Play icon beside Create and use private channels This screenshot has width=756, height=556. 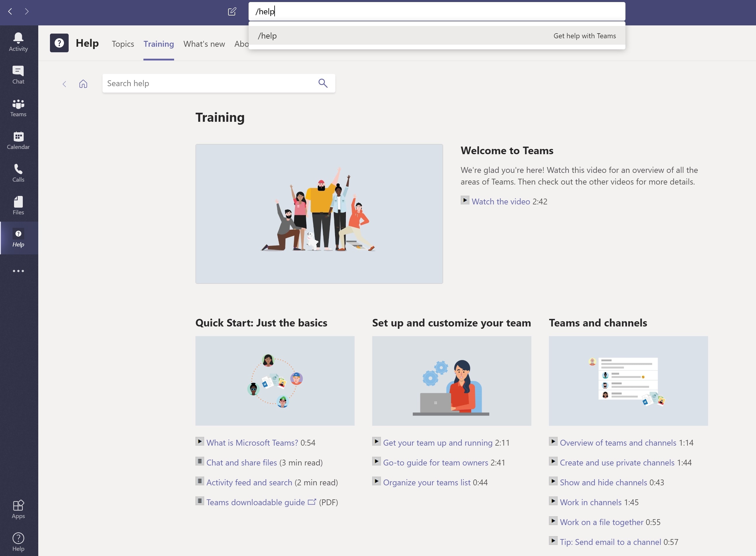tap(553, 461)
